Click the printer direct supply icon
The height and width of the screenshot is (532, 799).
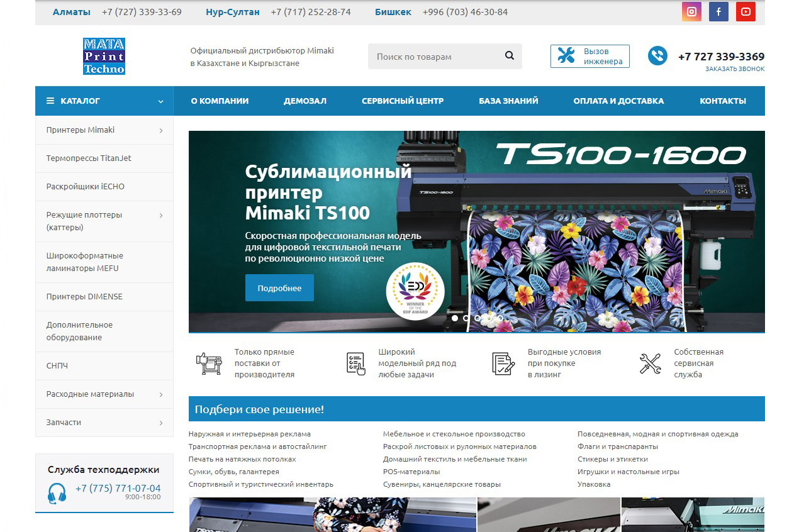tap(209, 363)
